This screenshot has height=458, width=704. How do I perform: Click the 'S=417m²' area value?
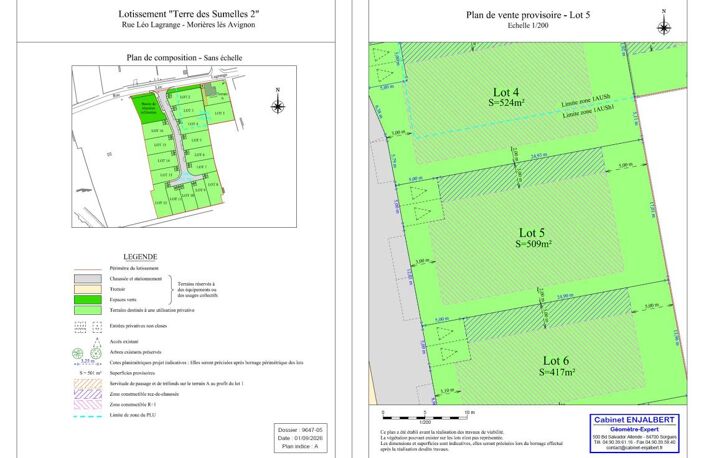pyautogui.click(x=557, y=371)
